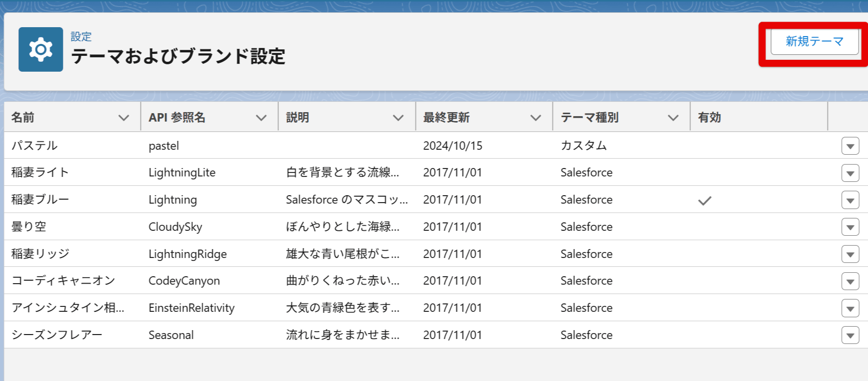868x381 pixels.
Task: Click the 名前 column header label
Action: [x=23, y=118]
